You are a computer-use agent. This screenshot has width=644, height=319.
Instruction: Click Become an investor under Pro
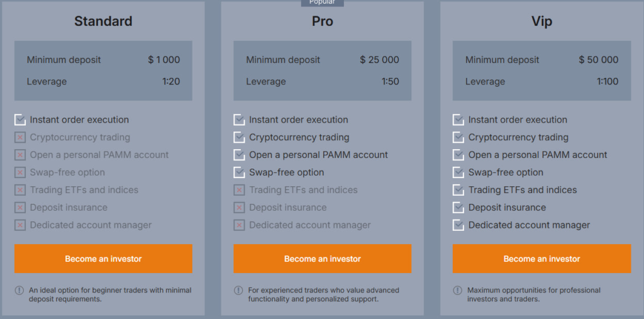[323, 259]
